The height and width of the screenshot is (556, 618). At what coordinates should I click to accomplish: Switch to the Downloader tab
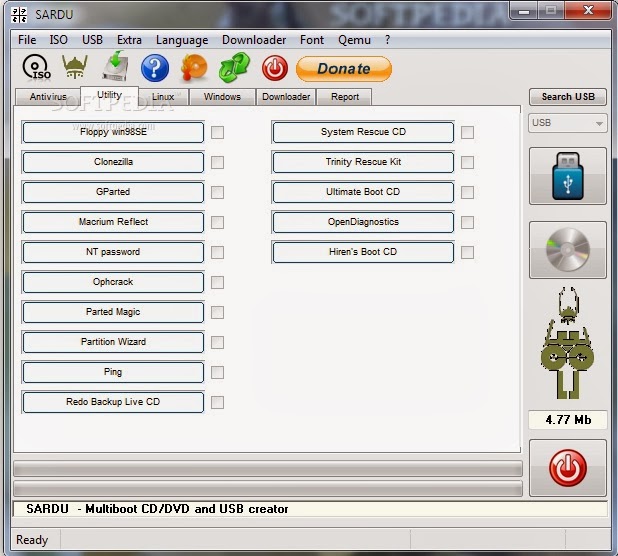pos(286,97)
